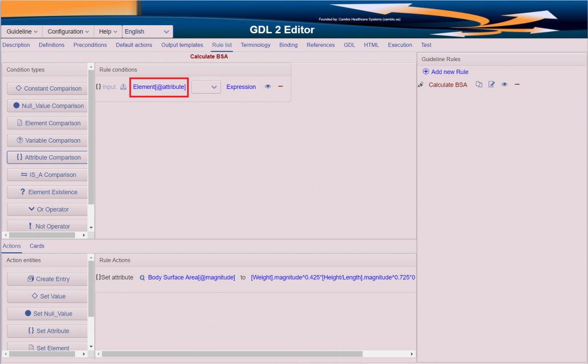Choose the Element Comparison condition type
Image resolution: width=588 pixels, height=364 pixels.
46,123
